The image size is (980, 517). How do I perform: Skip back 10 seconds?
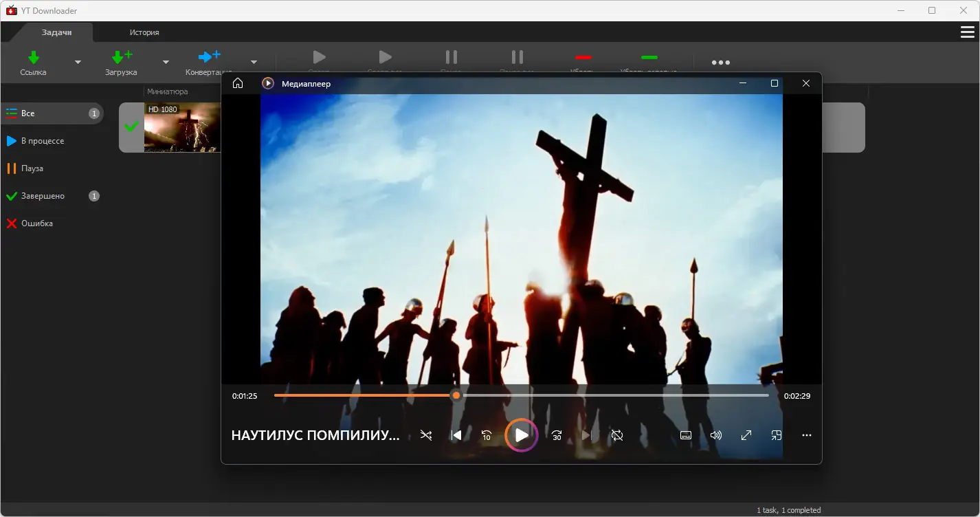(x=487, y=435)
